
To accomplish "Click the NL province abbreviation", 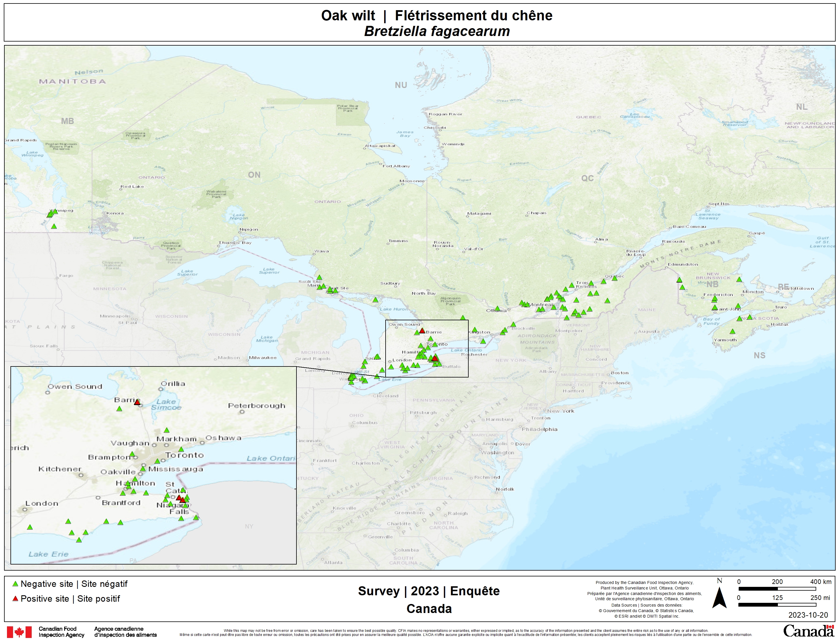I will pos(802,107).
